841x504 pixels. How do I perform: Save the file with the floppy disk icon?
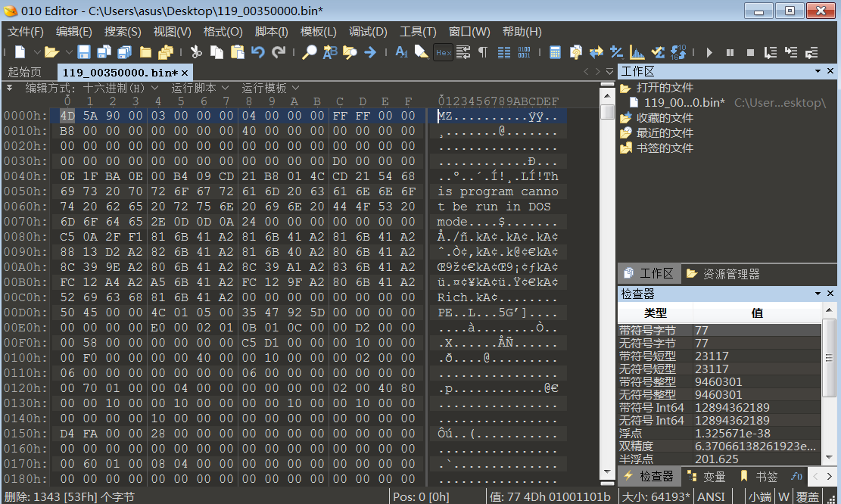click(x=84, y=52)
